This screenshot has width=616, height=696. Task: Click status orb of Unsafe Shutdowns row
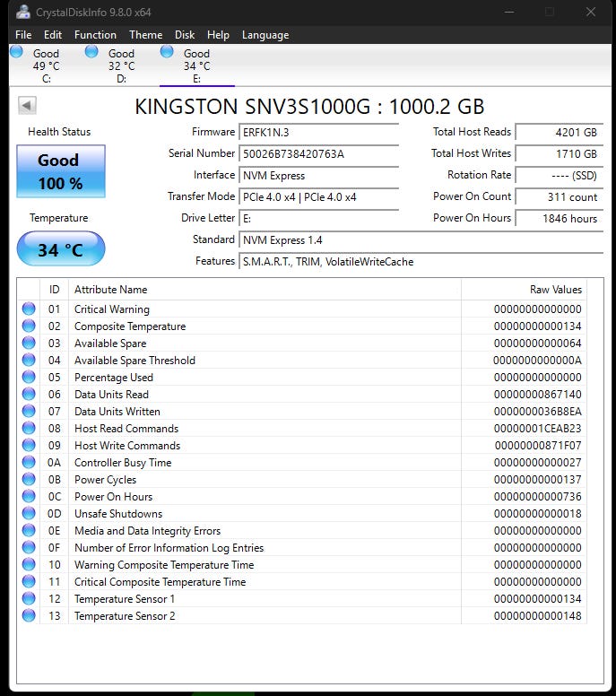(29, 513)
